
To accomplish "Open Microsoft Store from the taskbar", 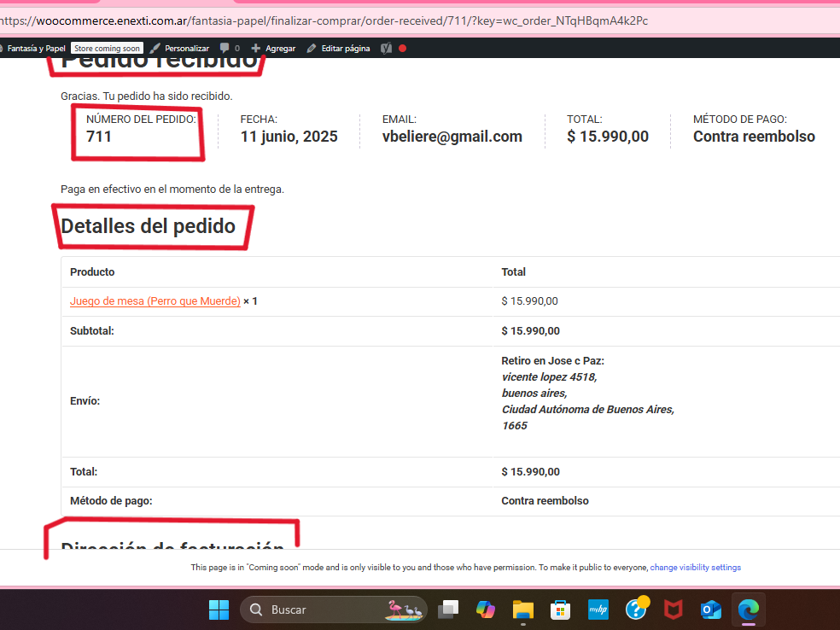I will 560,610.
